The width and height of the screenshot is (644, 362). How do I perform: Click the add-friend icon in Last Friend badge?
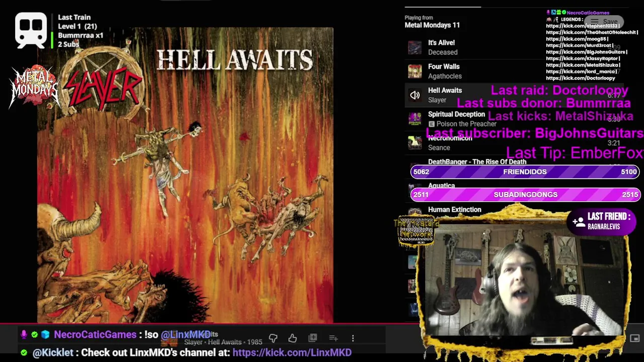pos(578,221)
